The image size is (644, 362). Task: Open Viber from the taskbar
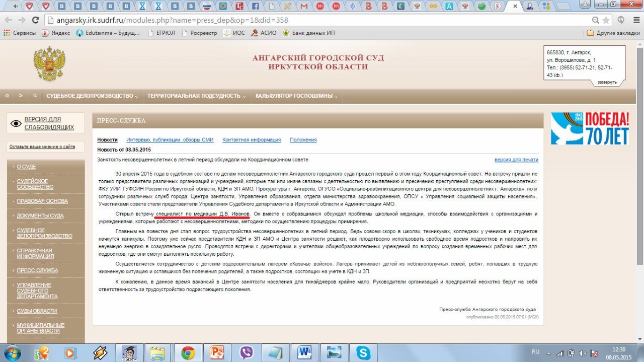pyautogui.click(x=247, y=352)
